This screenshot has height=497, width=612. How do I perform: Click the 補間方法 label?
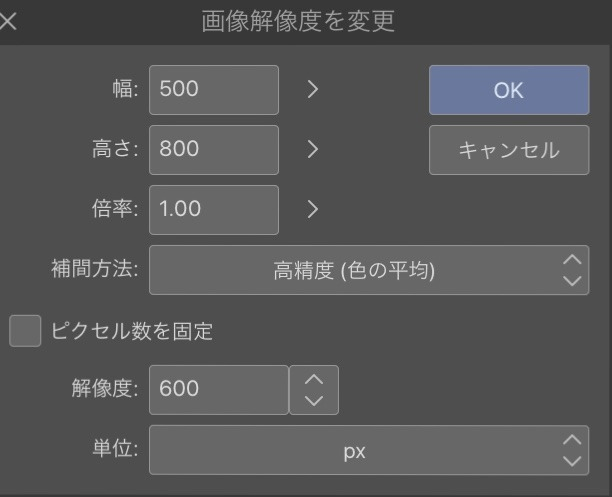pos(94,270)
